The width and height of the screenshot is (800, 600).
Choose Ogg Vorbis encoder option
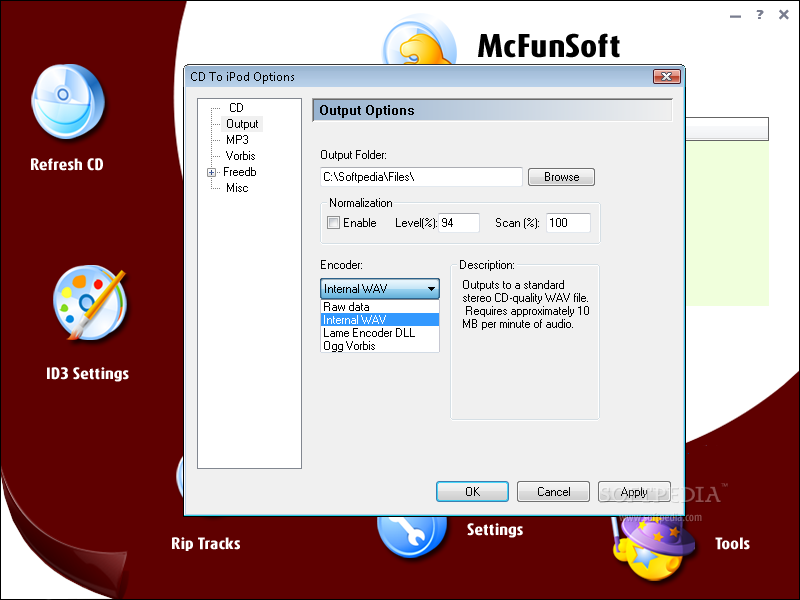pos(380,346)
